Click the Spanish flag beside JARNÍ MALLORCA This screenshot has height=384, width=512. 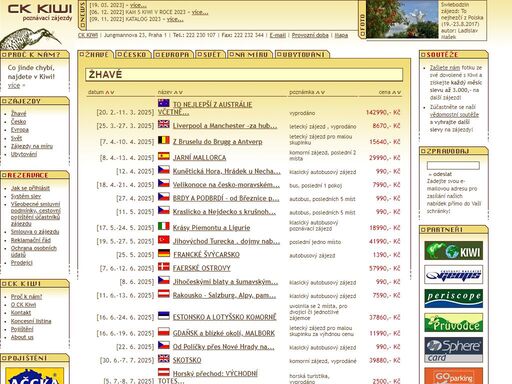[x=163, y=156]
